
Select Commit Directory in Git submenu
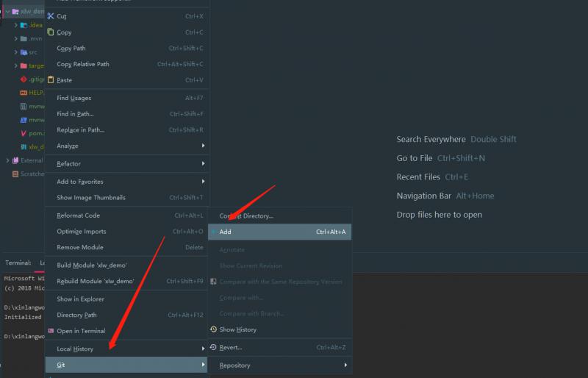click(x=280, y=215)
